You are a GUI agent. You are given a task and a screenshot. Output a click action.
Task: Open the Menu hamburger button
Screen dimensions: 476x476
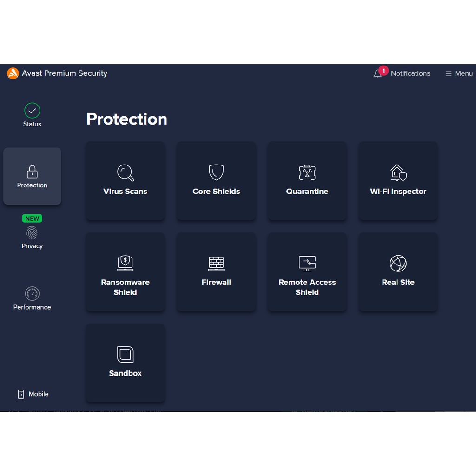(459, 73)
